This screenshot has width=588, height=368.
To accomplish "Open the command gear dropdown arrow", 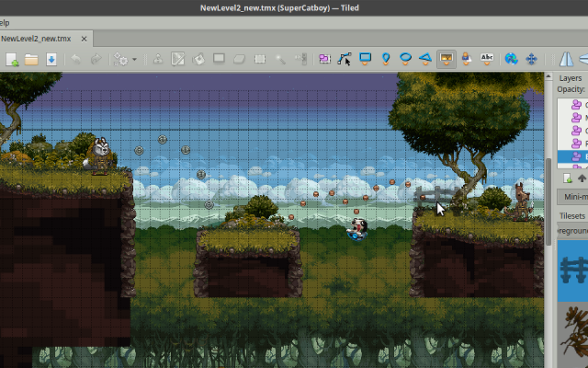I will tap(134, 59).
